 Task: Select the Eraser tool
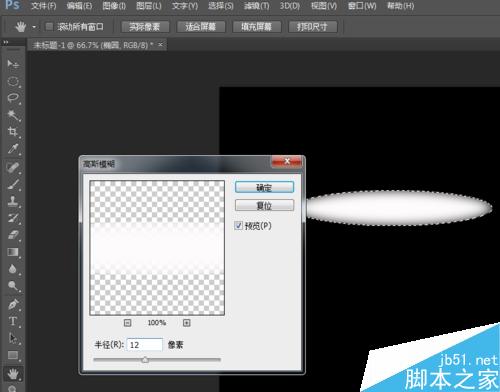[13, 235]
